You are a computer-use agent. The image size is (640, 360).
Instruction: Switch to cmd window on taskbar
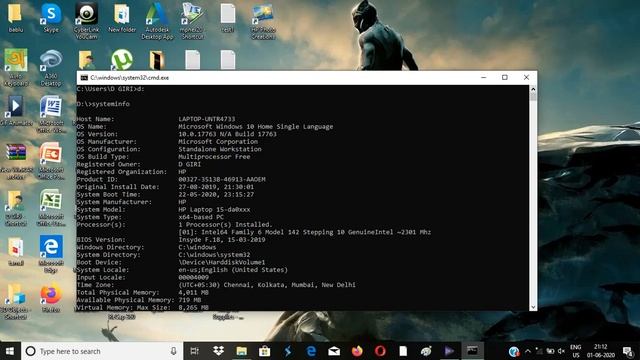472,351
